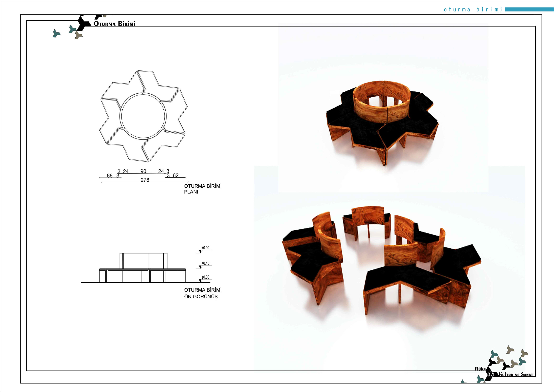Click the light blue "oturma birimi" header text
The height and width of the screenshot is (392, 554).
473,10
